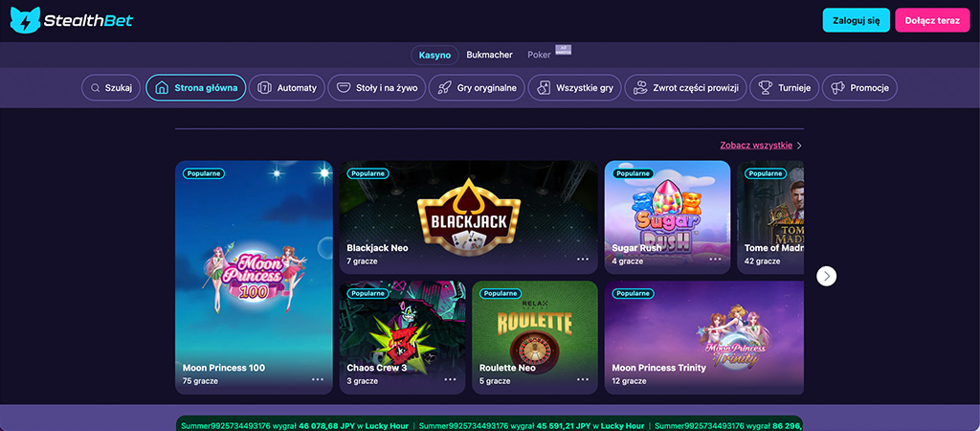The height and width of the screenshot is (431, 980).
Task: Open the three-dot menu on Blackjack Neo
Action: click(x=583, y=259)
